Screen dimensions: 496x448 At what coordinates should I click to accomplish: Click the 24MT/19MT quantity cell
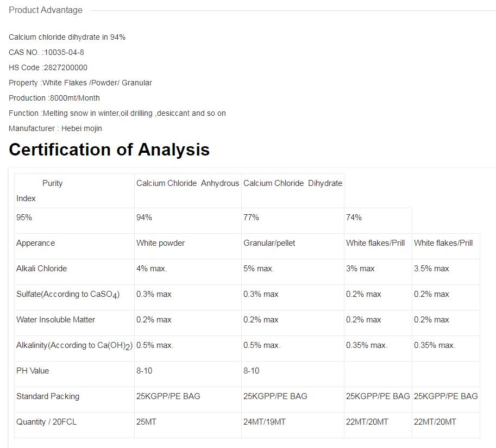coord(265,422)
